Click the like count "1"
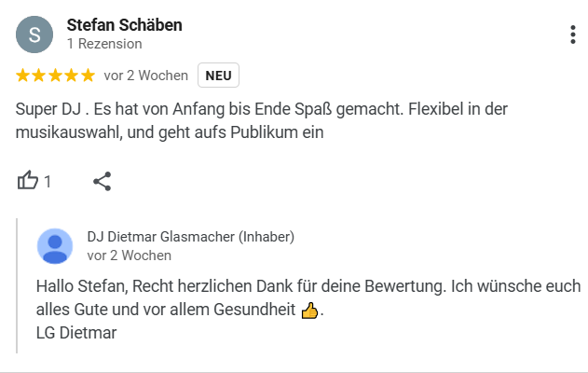 [x=48, y=182]
